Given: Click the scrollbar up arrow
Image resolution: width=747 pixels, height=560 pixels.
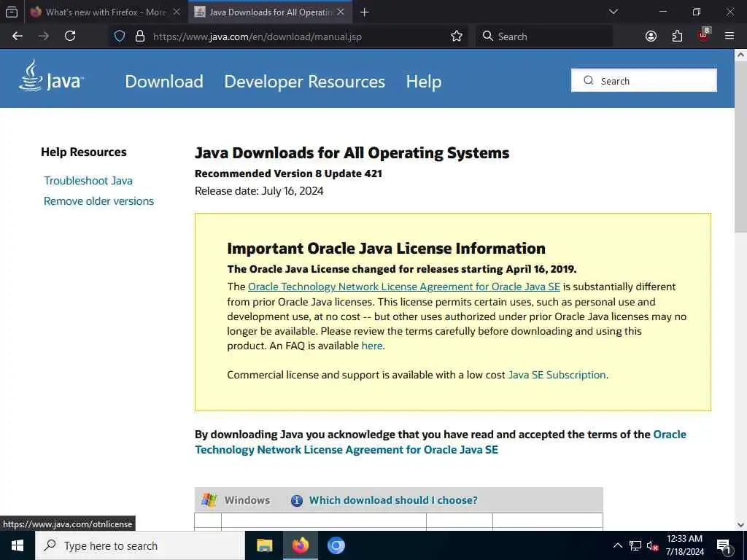Looking at the screenshot, I should pos(740,55).
